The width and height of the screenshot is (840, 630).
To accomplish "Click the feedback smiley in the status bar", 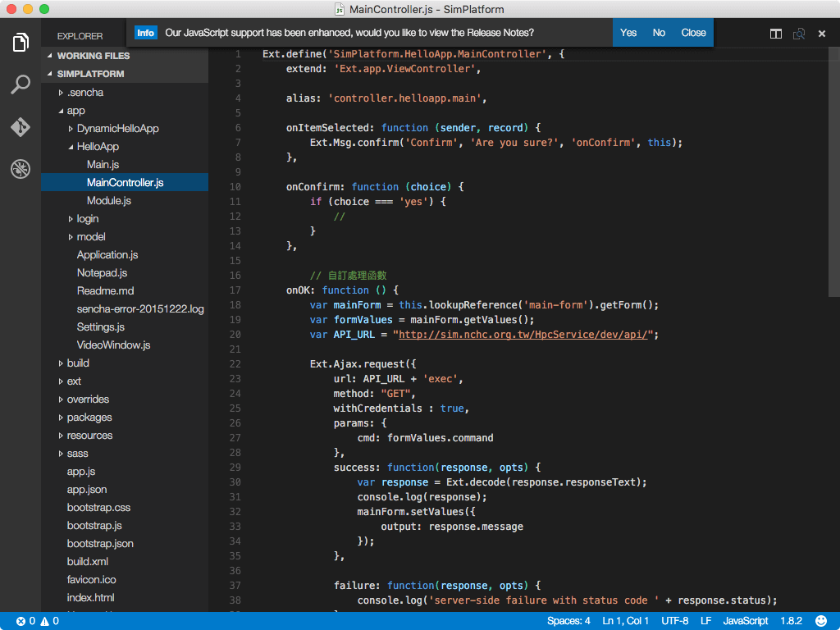I will coord(820,621).
